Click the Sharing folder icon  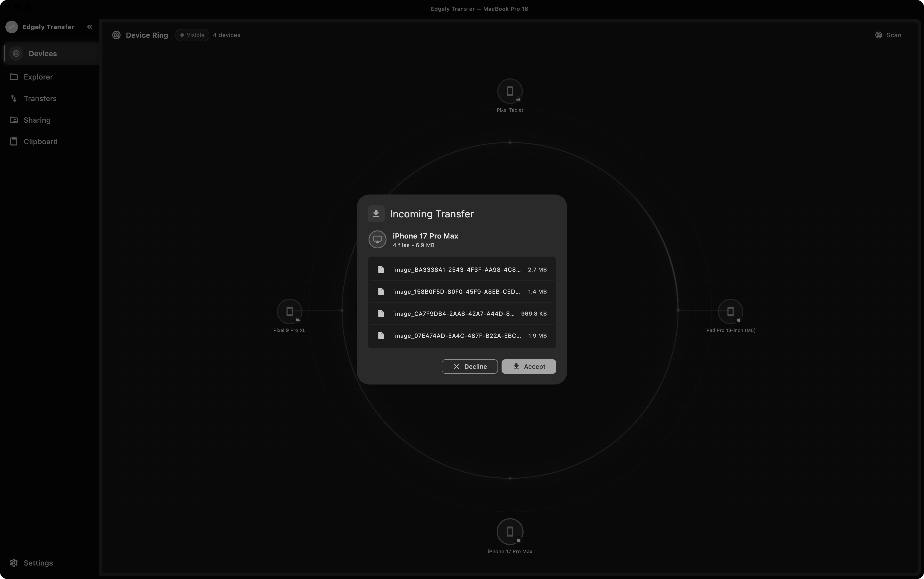14,120
